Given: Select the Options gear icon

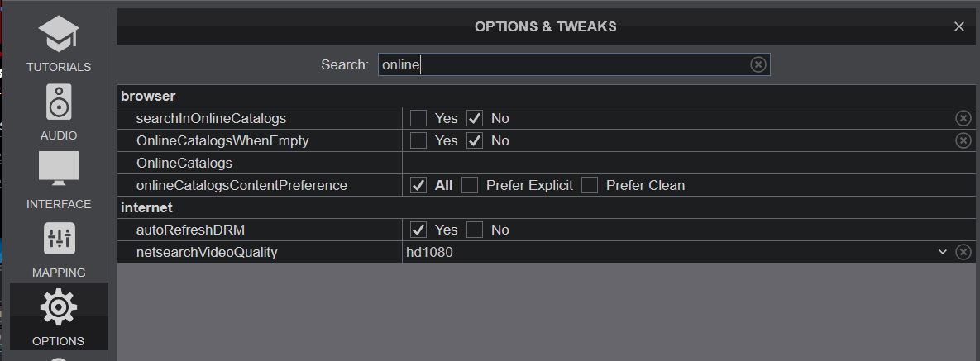Looking at the screenshot, I should [x=59, y=306].
